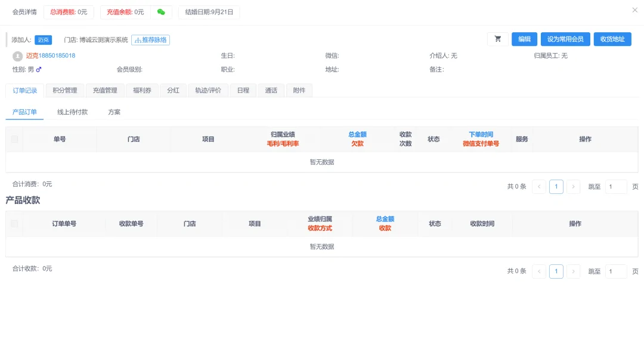Viewport: 644px width, 361px height.
Task: Switch to 线上待付款 sub-tab
Action: click(72, 112)
